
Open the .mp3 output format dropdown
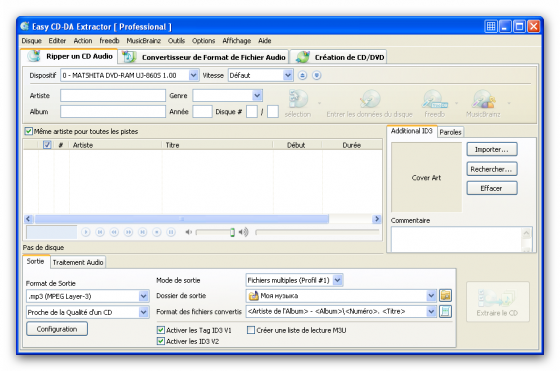click(143, 296)
